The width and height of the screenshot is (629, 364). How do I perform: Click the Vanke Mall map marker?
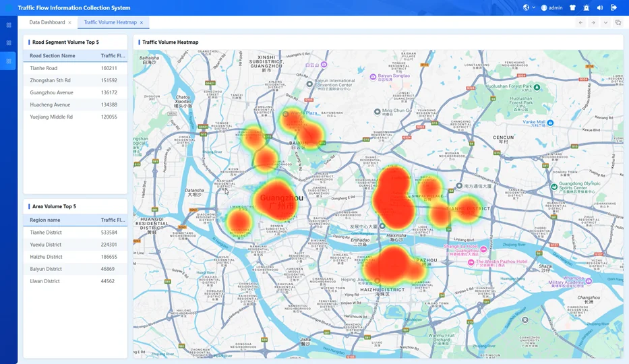pos(550,123)
